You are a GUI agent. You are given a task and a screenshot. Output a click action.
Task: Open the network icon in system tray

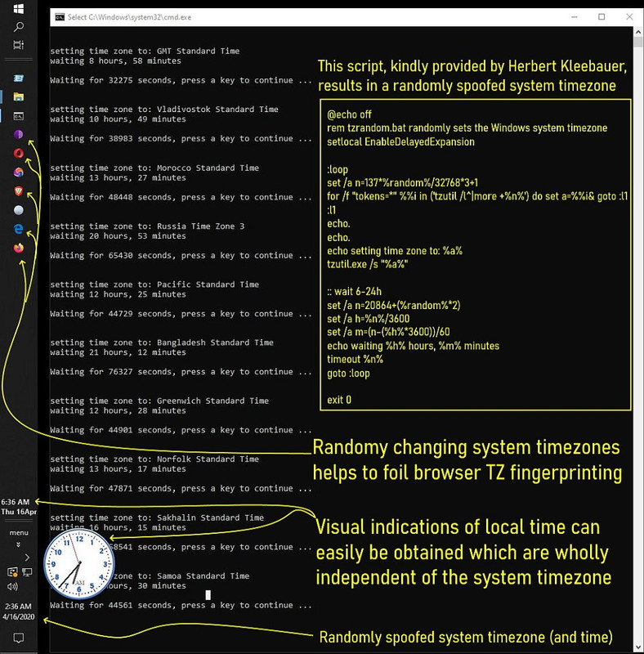(x=27, y=572)
